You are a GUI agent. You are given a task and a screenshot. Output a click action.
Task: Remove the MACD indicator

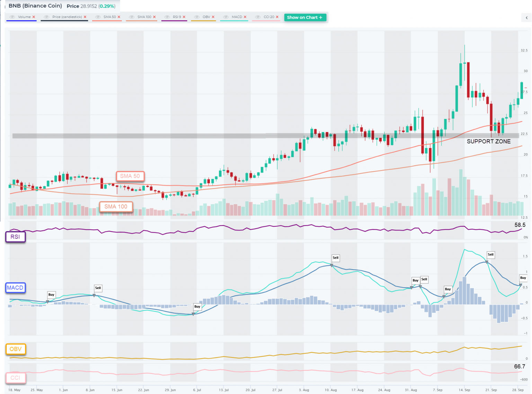tap(245, 17)
